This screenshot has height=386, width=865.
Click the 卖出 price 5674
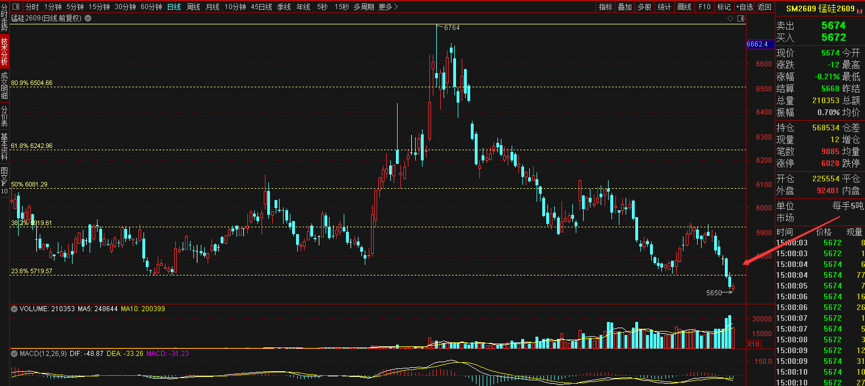[833, 25]
